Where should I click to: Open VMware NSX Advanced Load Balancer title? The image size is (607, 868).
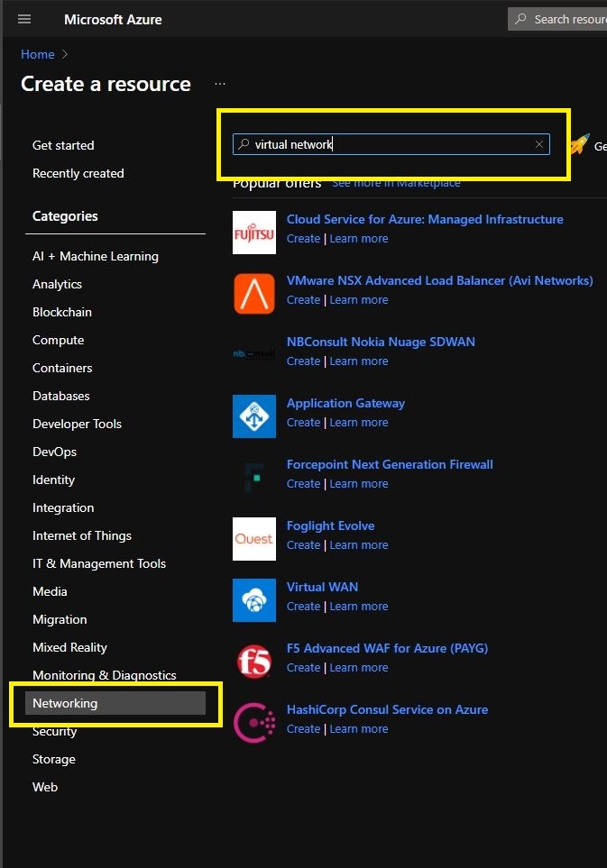[440, 280]
